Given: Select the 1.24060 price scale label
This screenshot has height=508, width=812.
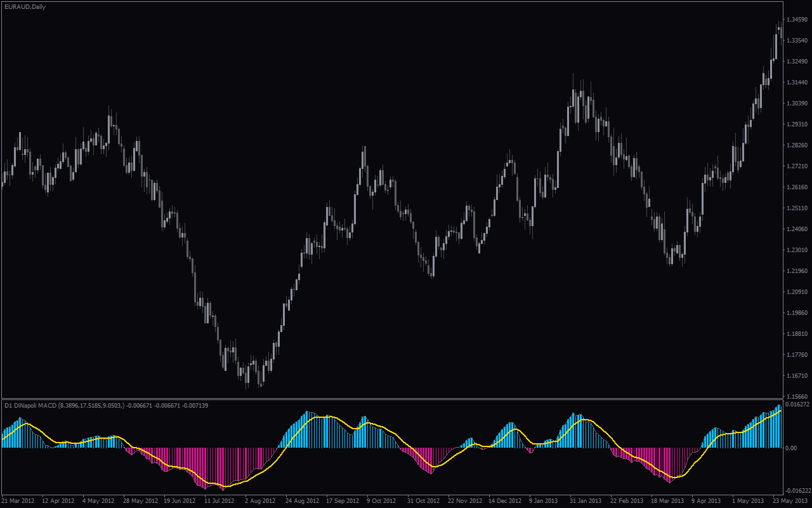Looking at the screenshot, I should coord(797,229).
